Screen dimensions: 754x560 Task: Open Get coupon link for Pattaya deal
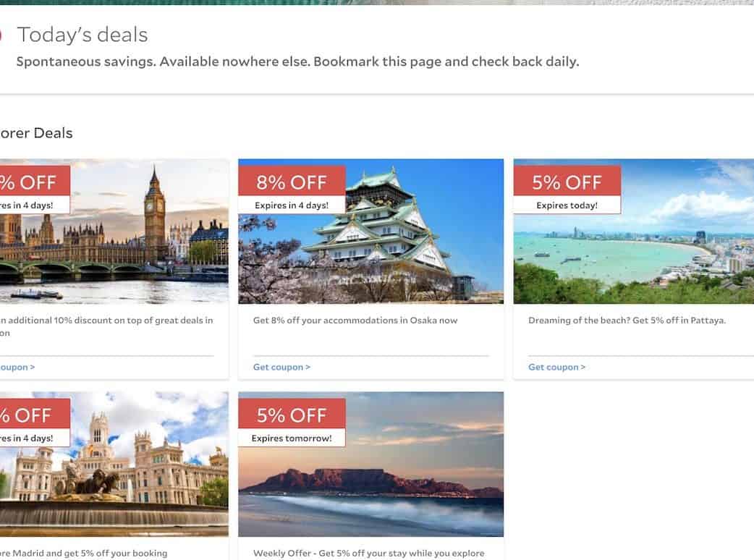tap(557, 368)
